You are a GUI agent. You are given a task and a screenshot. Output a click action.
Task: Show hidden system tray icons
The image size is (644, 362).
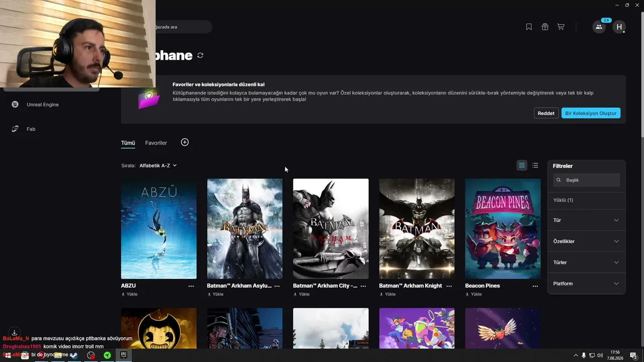576,355
